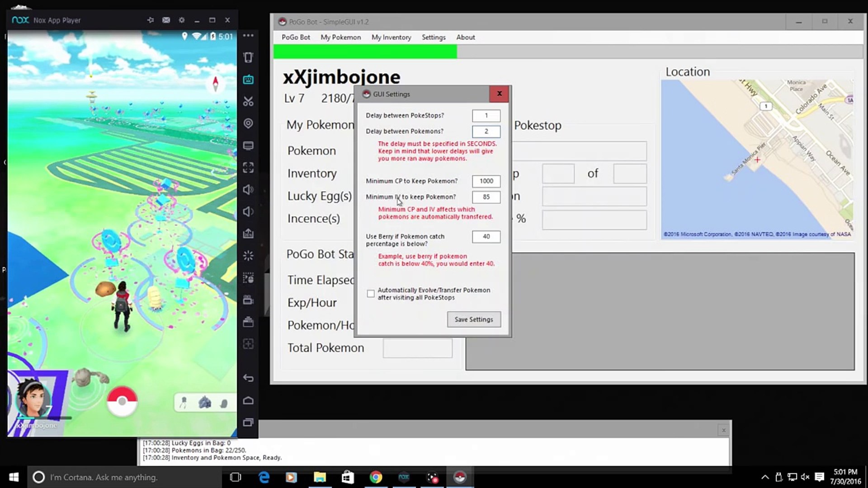Enable Automatically Evolve/Transfer Pokemon checkbox

371,294
